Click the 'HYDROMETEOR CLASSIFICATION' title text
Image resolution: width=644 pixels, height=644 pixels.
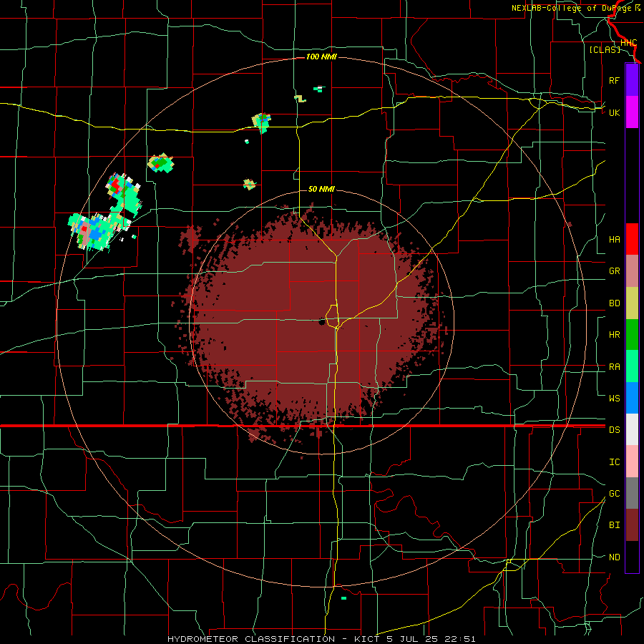tap(251, 639)
